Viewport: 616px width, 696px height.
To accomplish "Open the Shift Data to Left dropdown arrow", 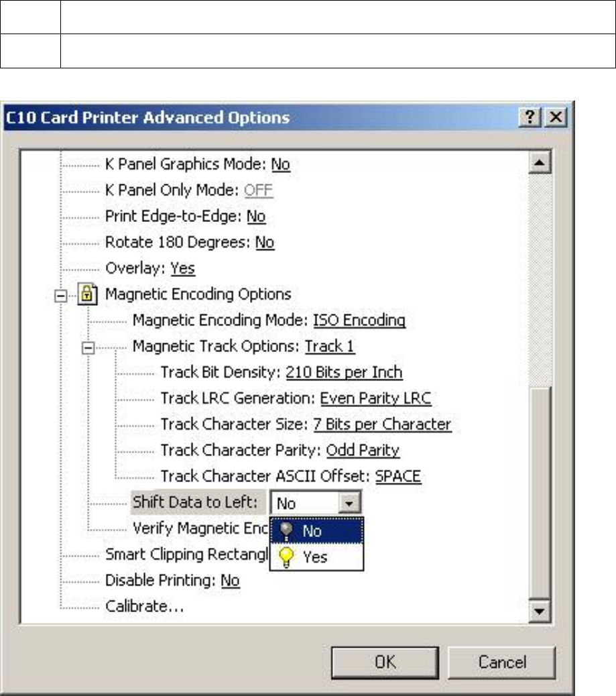I will [x=349, y=504].
